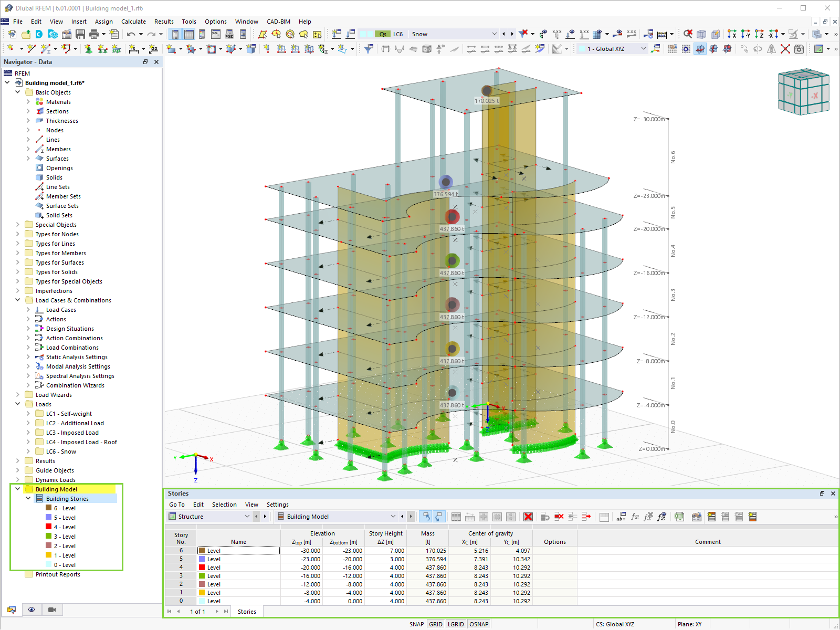Open the Building Model dropdown in Stories panel
Image resolution: width=840 pixels, height=630 pixels.
[x=393, y=517]
